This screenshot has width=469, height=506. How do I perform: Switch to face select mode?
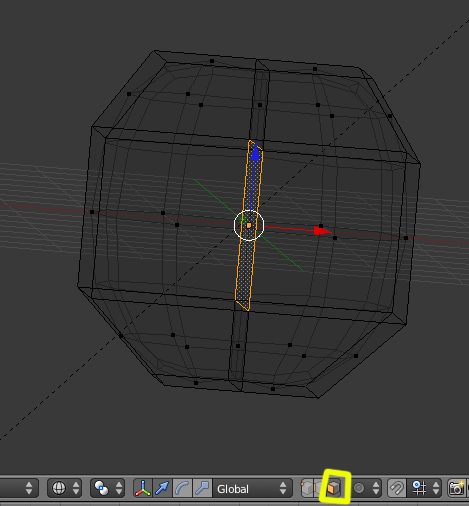pos(334,488)
